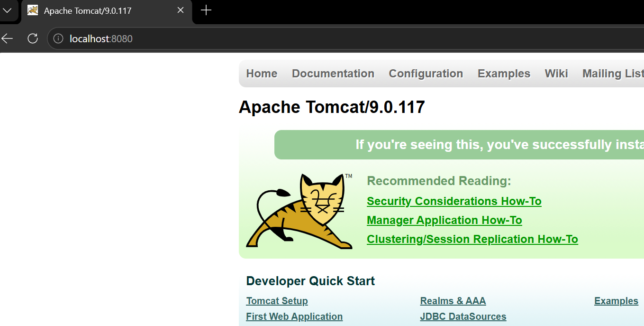This screenshot has width=644, height=326.
Task: Open Clustering/Session Replication How-To link
Action: click(472, 239)
